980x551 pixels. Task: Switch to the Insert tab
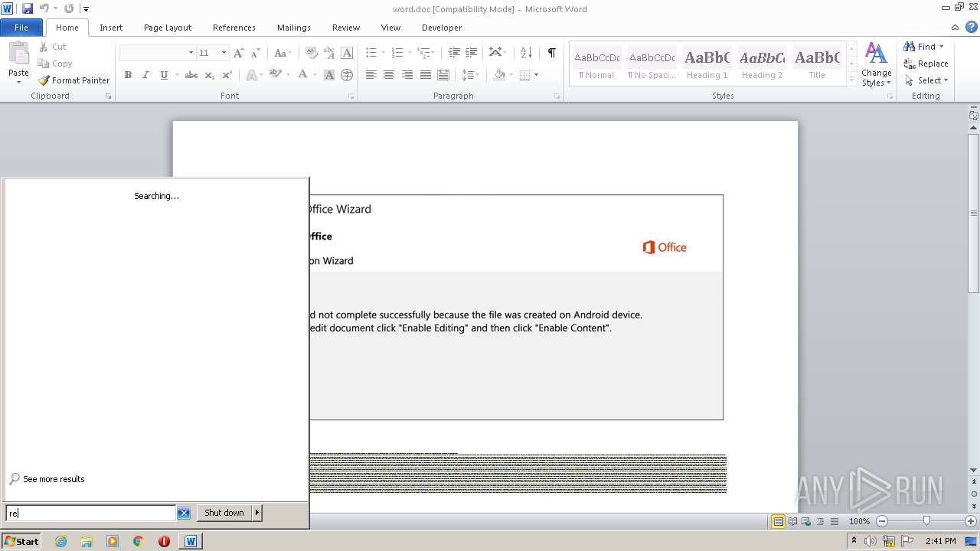(111, 28)
